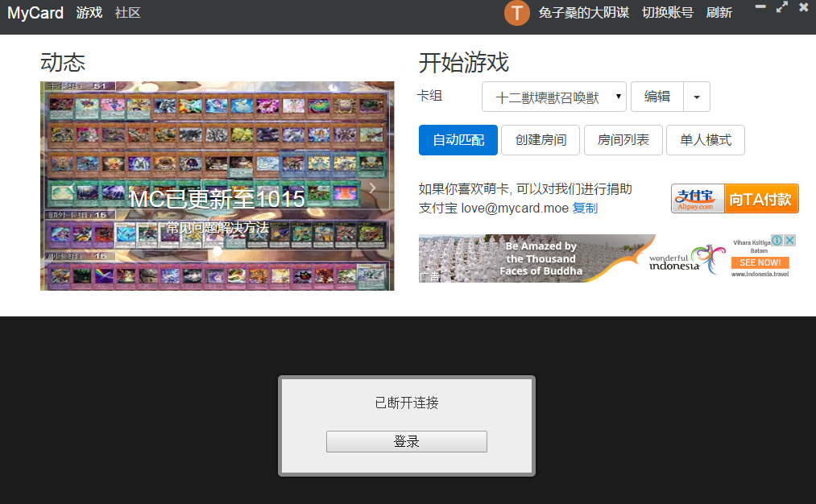This screenshot has width=816, height=504.
Task: Minimize the MyCard window
Action: tap(760, 6)
